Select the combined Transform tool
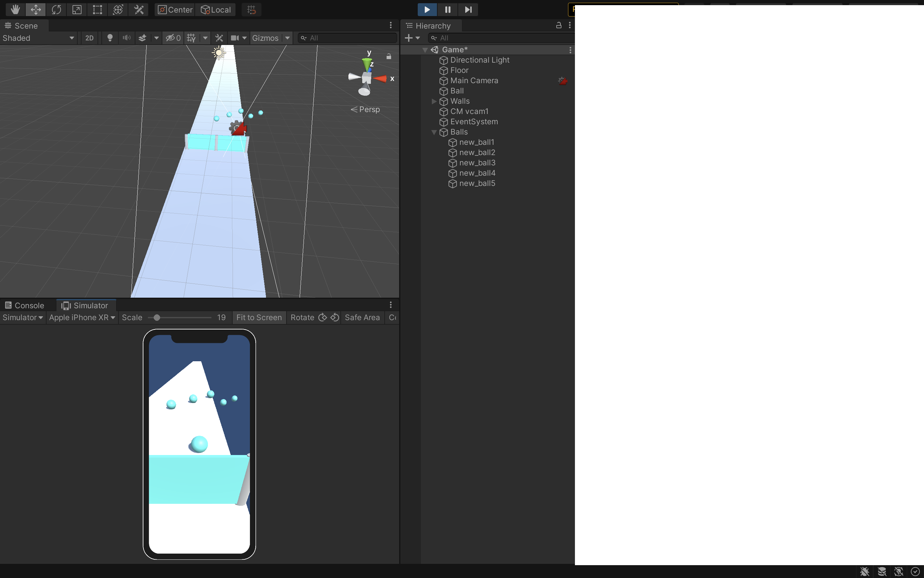The width and height of the screenshot is (924, 578). (x=118, y=10)
